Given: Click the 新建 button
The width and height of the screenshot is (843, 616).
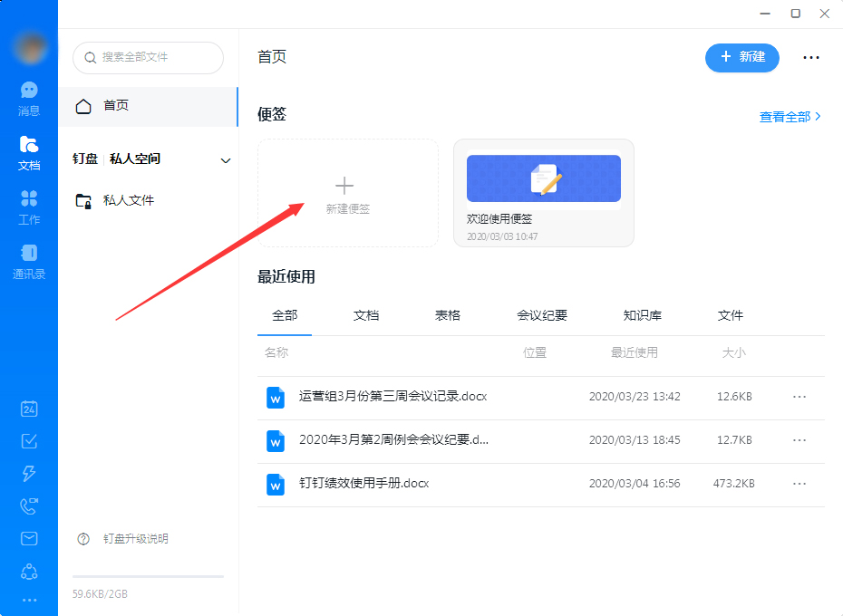Looking at the screenshot, I should click(741, 57).
